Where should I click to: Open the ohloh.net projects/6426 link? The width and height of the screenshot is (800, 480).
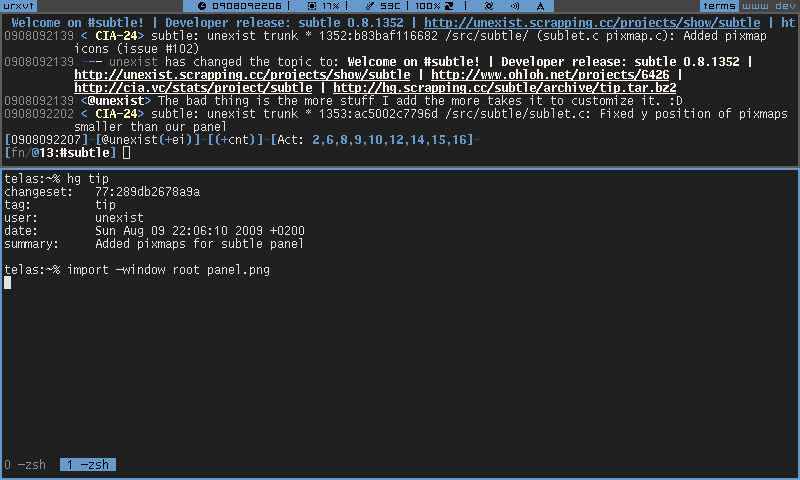553,75
